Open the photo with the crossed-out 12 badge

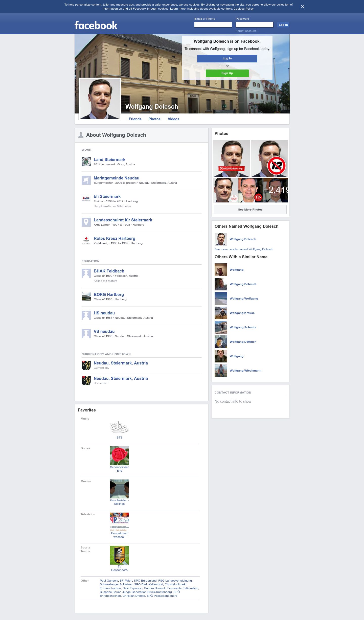click(269, 158)
